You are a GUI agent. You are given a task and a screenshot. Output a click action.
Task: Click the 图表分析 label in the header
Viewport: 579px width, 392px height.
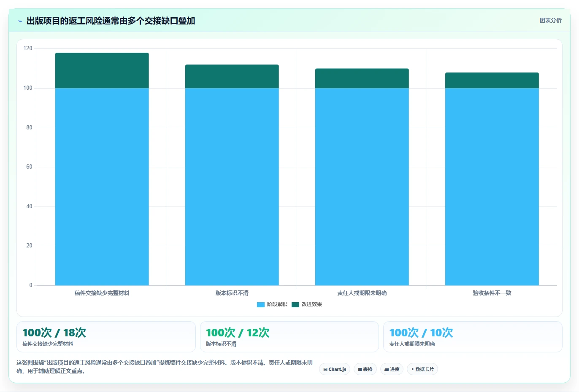coord(550,20)
